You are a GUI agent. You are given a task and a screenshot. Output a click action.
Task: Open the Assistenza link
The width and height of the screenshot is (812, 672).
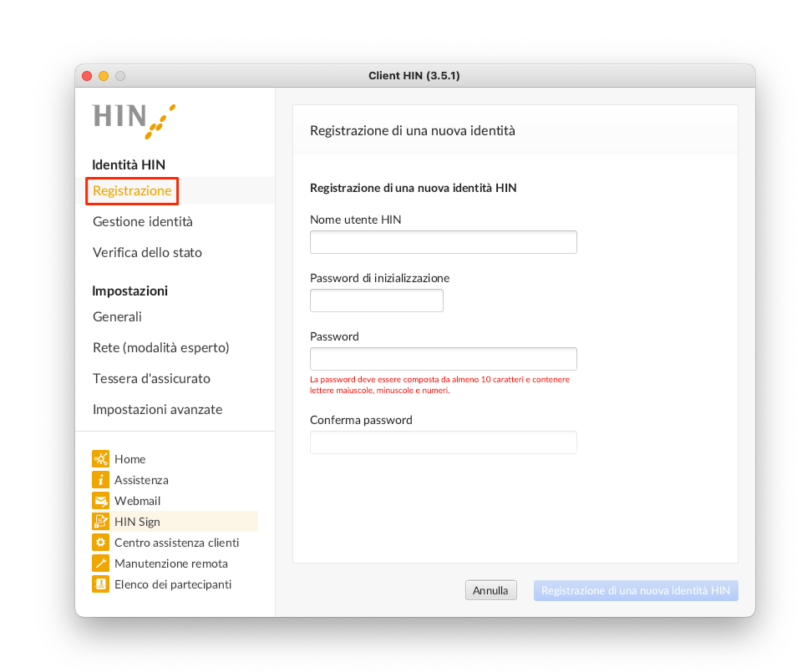pos(141,480)
